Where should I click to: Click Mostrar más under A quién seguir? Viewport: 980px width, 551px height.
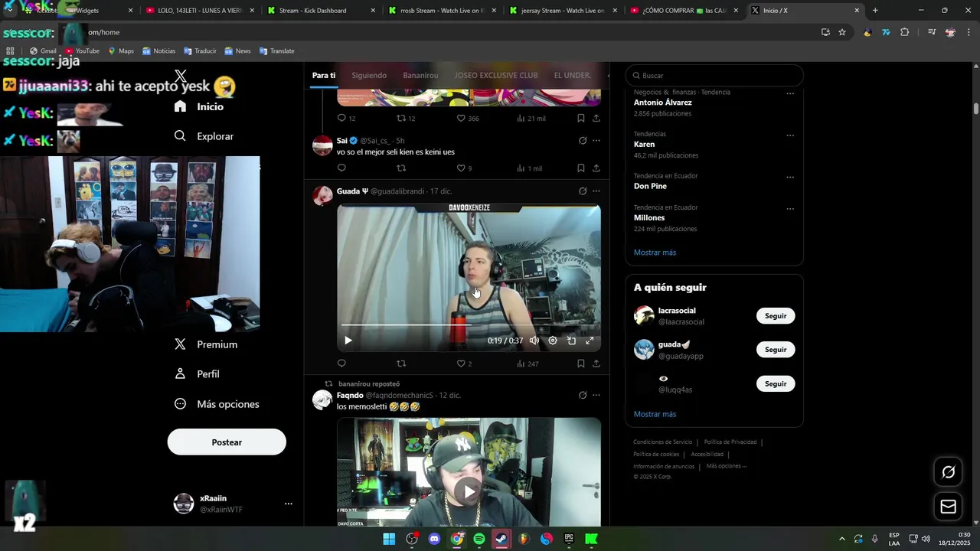655,414
